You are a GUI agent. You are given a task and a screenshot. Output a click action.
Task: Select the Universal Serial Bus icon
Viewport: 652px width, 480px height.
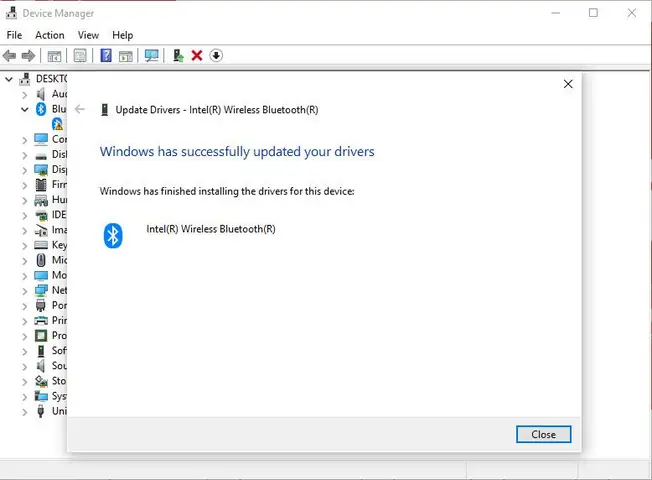tap(41, 411)
